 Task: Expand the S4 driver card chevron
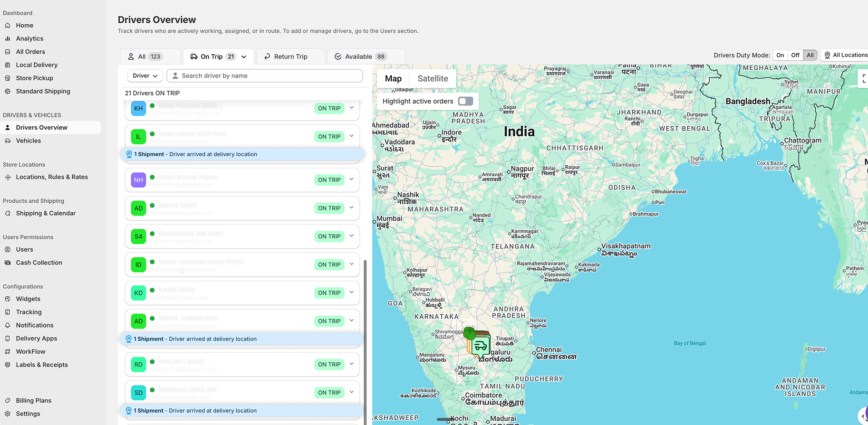351,236
